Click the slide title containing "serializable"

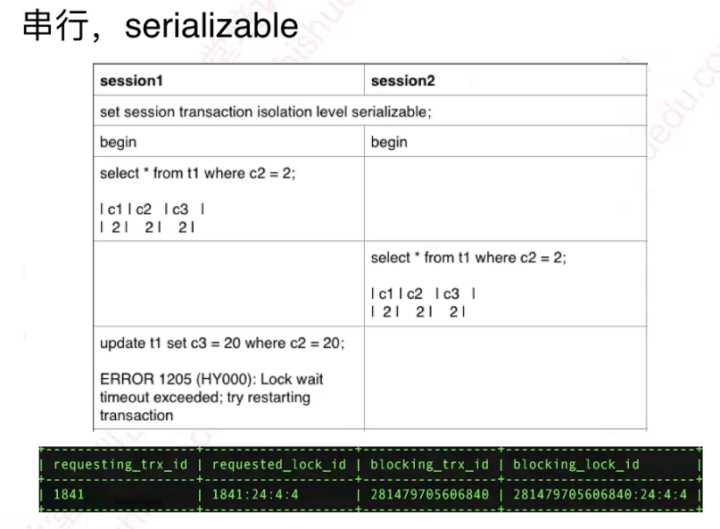click(160, 25)
